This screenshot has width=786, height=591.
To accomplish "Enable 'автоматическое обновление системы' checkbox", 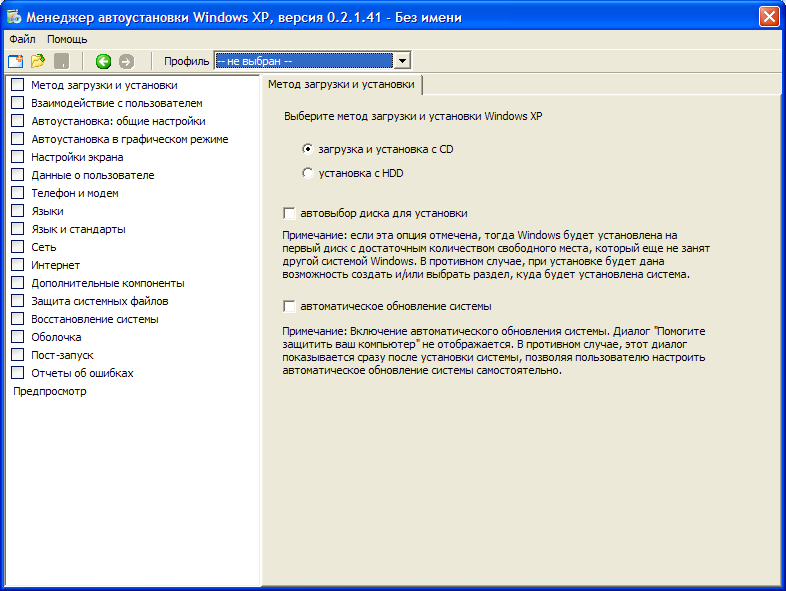I will 289,306.
